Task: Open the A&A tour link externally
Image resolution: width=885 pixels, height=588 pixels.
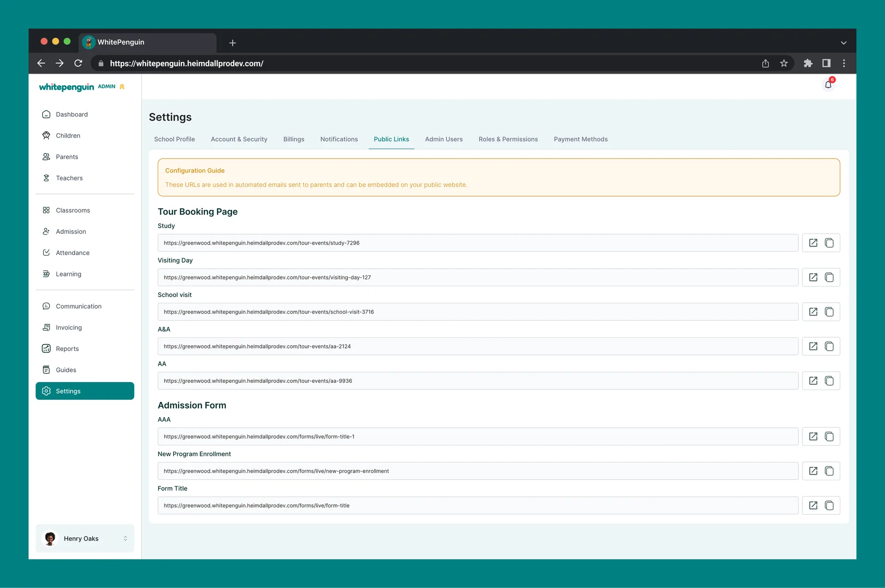Action: 813,347
